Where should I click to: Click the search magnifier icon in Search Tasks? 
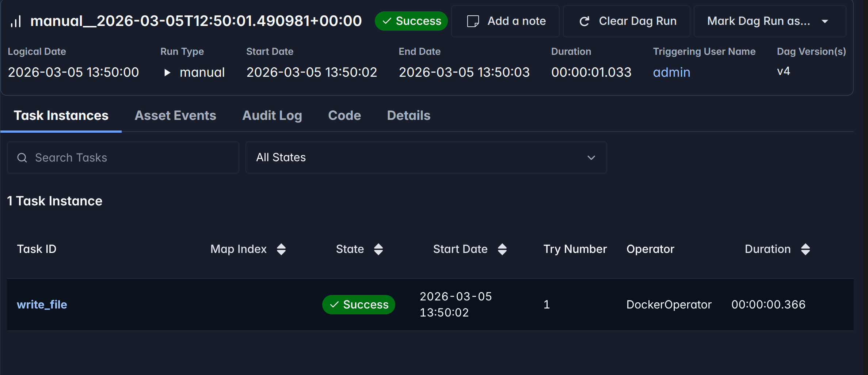click(22, 158)
